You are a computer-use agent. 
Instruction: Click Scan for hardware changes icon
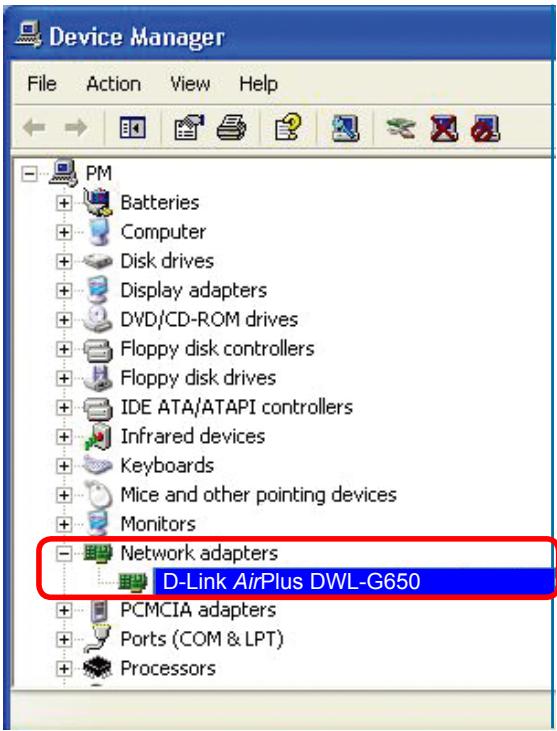[345, 128]
